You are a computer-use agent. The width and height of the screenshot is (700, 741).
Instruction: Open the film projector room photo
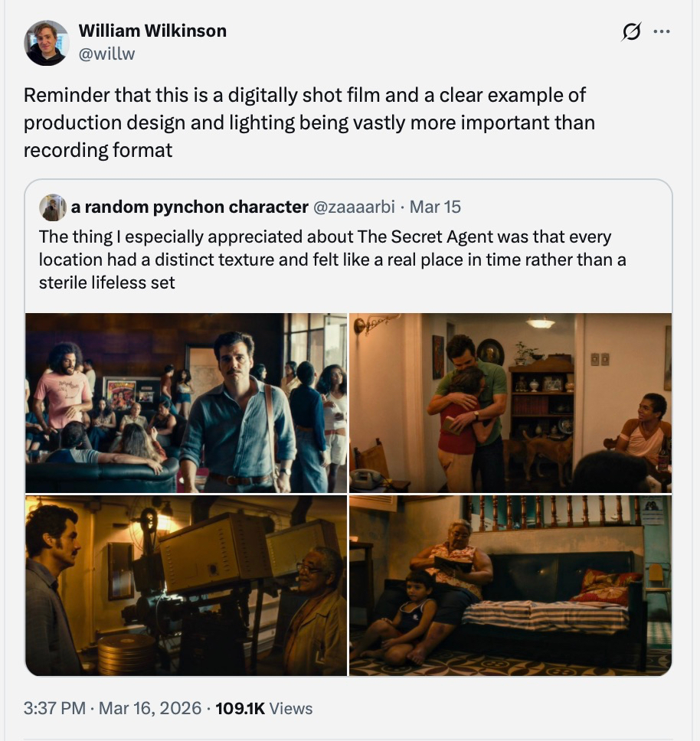pyautogui.click(x=186, y=585)
